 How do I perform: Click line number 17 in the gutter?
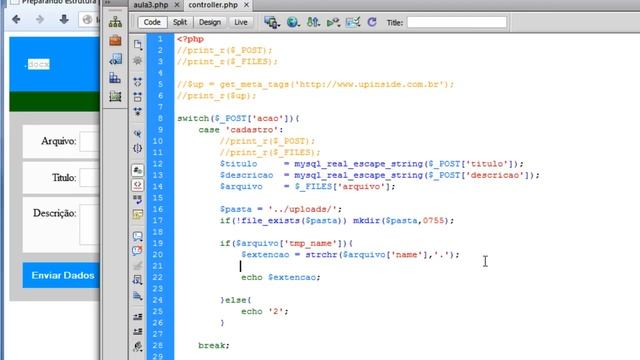point(158,220)
